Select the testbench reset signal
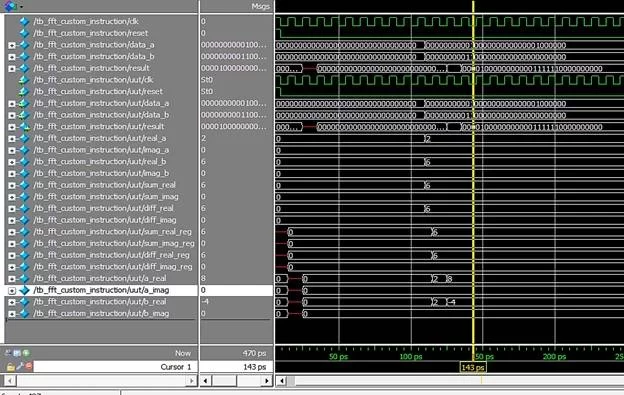The width and height of the screenshot is (624, 395). (x=90, y=33)
